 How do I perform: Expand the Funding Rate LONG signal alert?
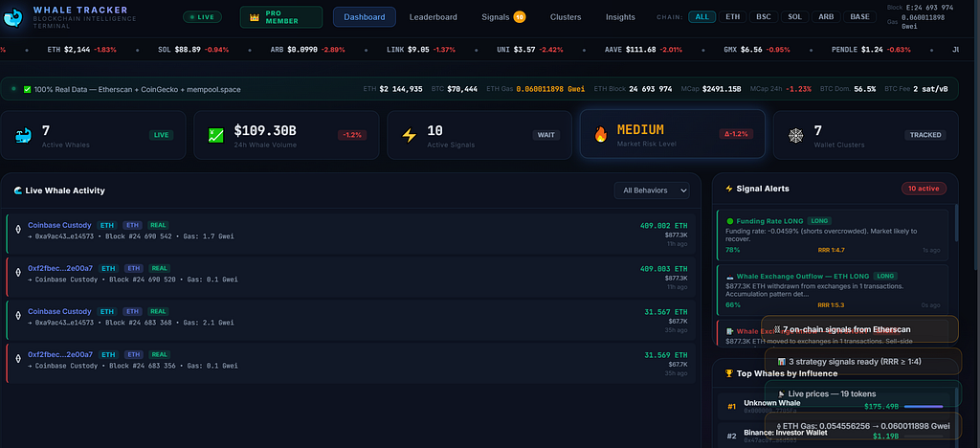831,234
